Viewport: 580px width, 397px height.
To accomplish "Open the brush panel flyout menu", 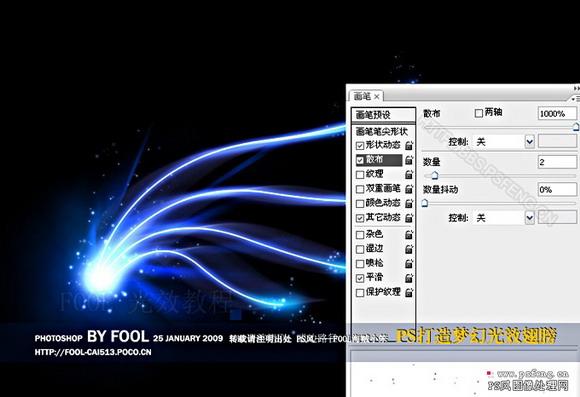I will 576,99.
